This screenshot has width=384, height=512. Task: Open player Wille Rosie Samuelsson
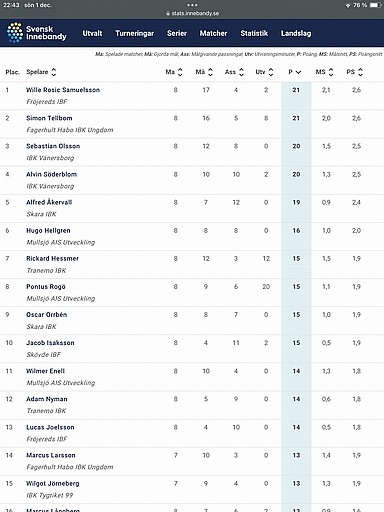(63, 90)
